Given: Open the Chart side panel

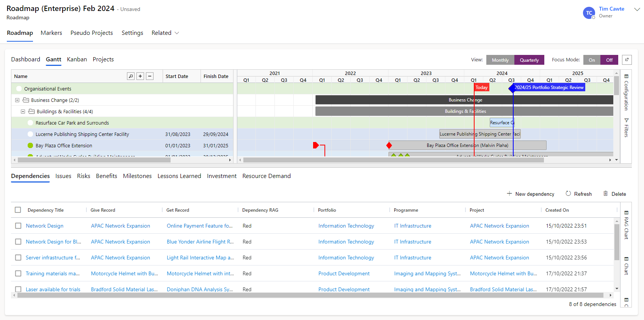Looking at the screenshot, I should tap(626, 266).
